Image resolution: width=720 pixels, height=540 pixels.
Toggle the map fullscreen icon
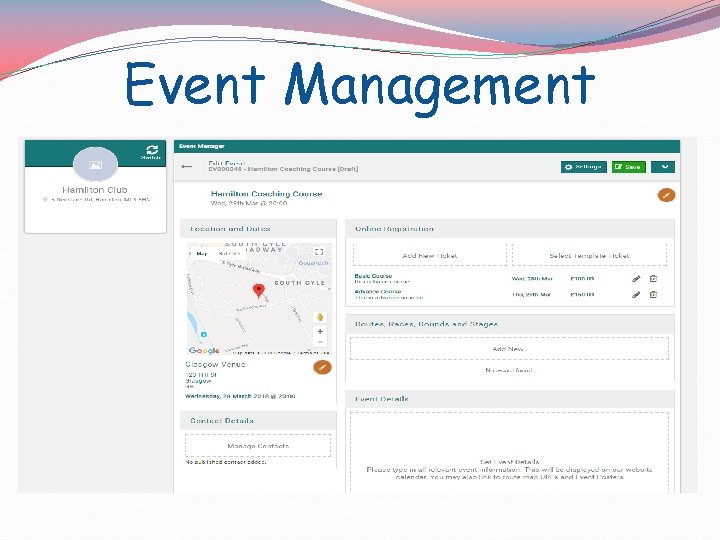pyautogui.click(x=319, y=252)
